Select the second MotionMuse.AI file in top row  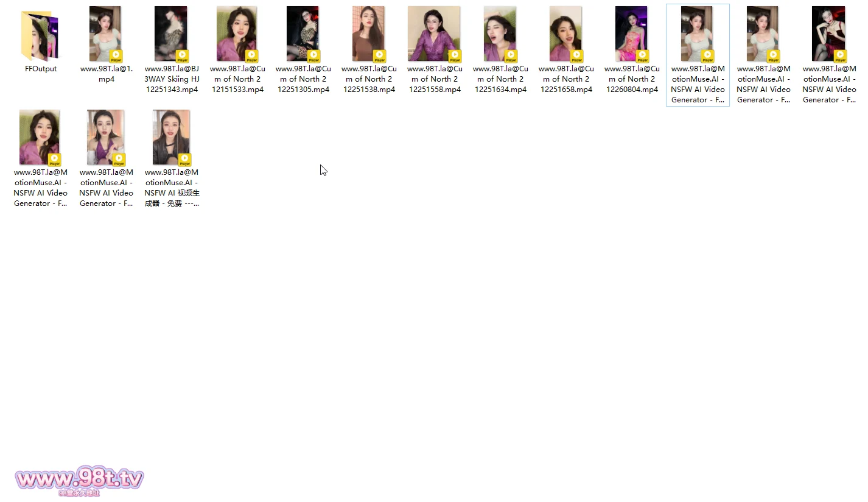pyautogui.click(x=763, y=34)
